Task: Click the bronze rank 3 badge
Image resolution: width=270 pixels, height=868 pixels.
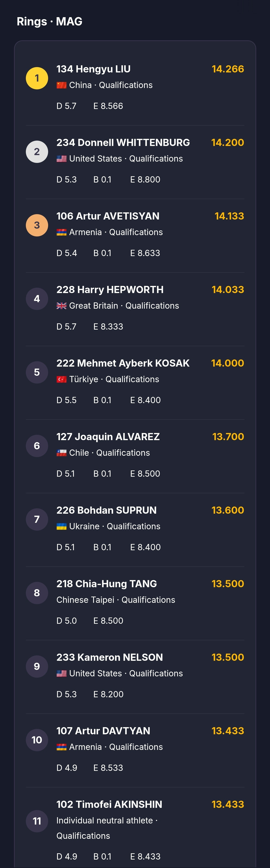Action: [x=37, y=225]
